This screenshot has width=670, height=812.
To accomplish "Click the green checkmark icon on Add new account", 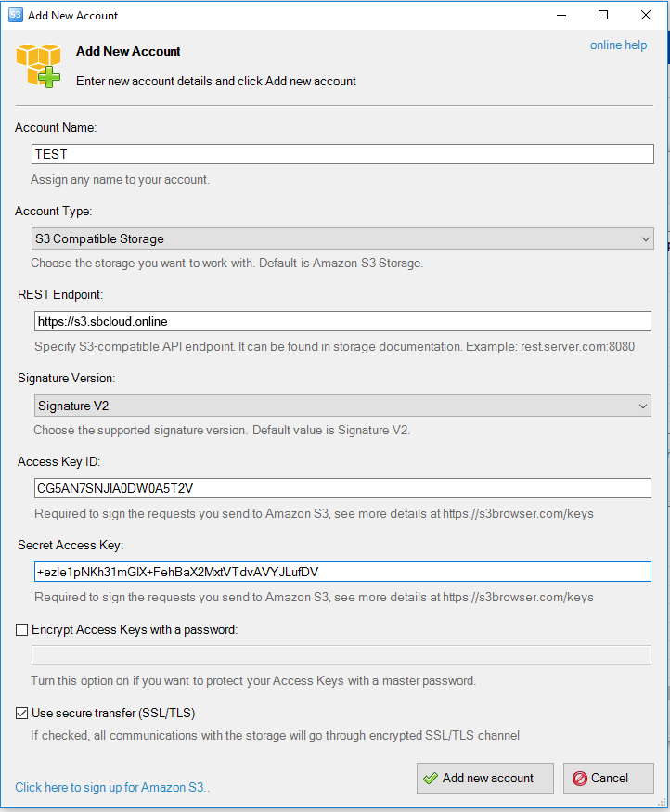I will 431,779.
